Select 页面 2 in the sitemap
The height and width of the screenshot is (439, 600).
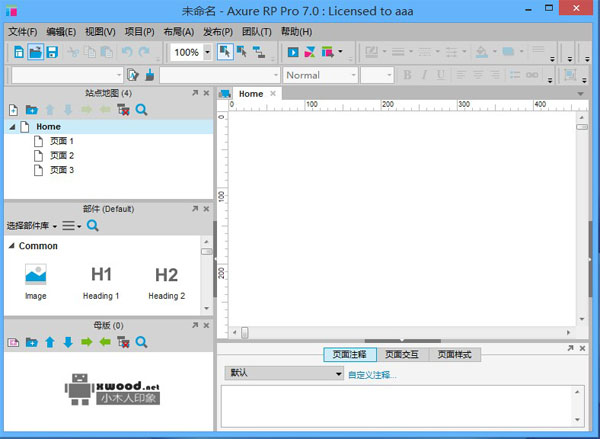62,156
